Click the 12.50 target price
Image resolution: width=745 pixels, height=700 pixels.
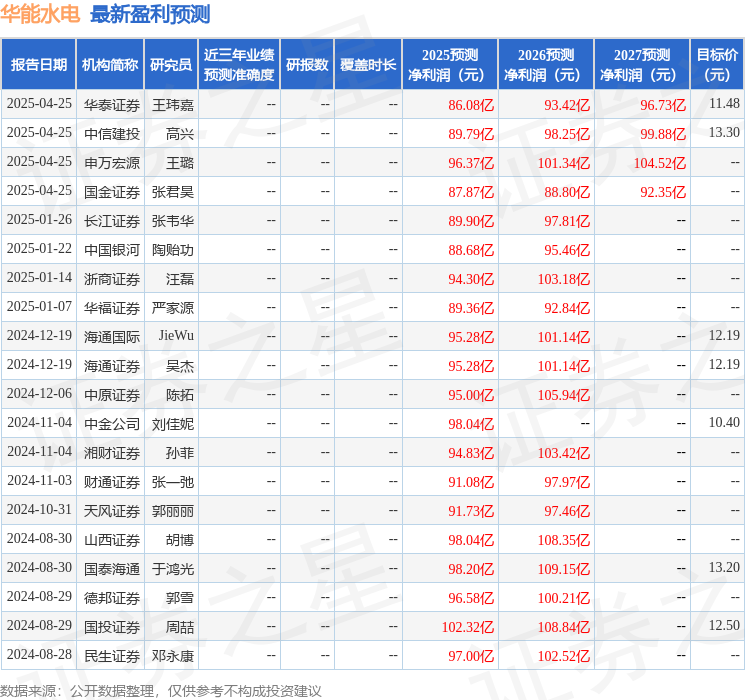click(724, 625)
